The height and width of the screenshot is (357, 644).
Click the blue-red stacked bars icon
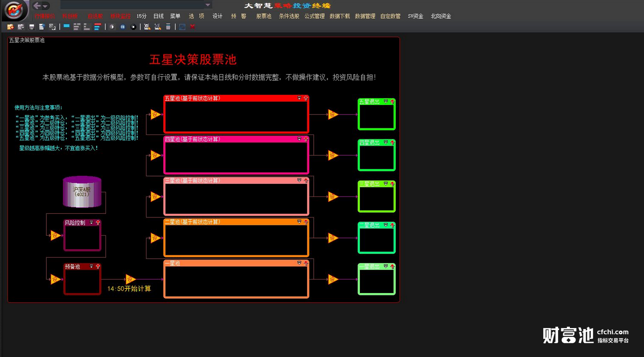point(97,27)
